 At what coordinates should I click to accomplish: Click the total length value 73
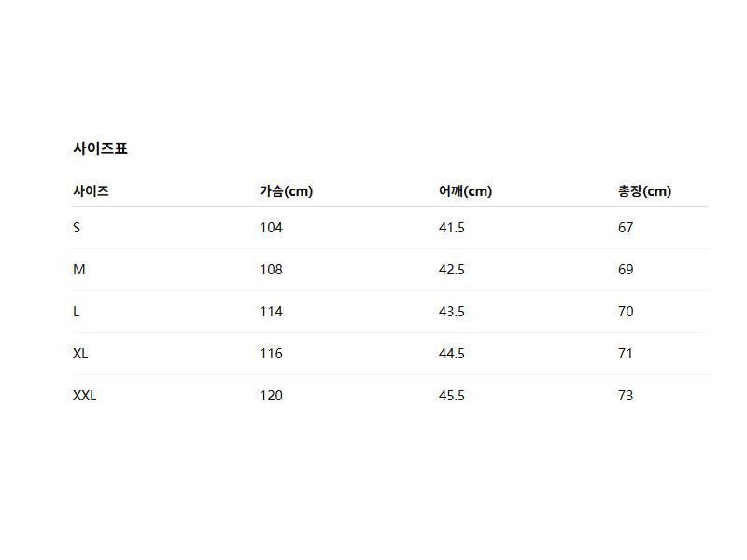[x=626, y=396]
